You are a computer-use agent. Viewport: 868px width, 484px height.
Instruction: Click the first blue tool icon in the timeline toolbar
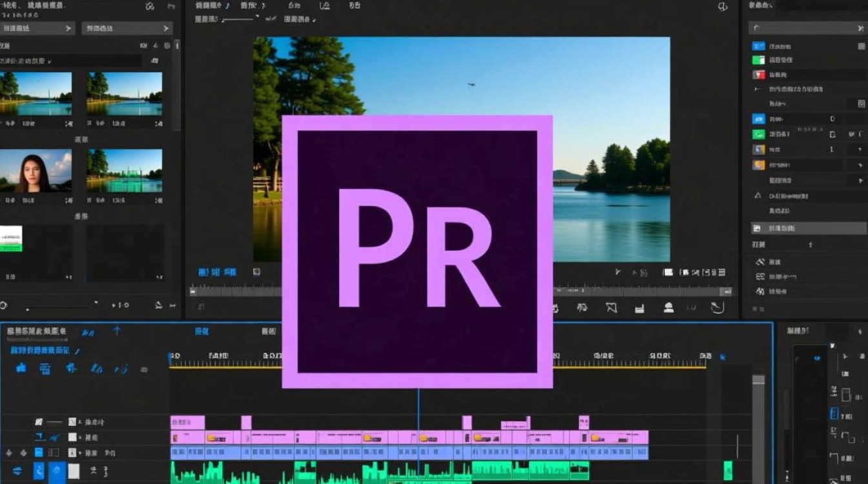(x=21, y=368)
